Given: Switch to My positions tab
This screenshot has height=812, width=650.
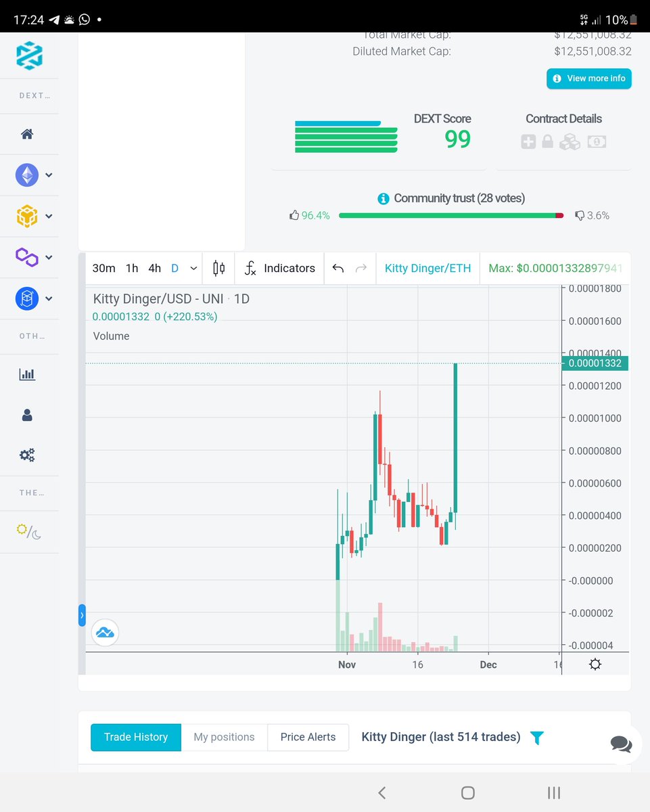Looking at the screenshot, I should point(224,737).
